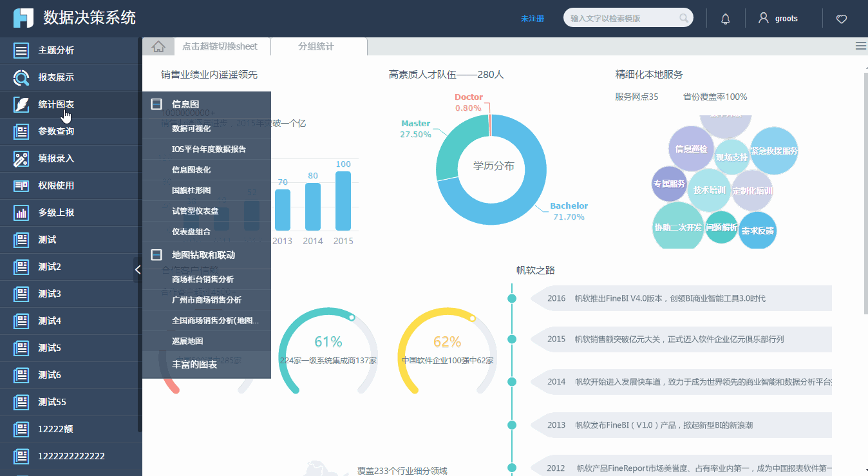Click the 2014 timeline marker dot
Image resolution: width=868 pixels, height=476 pixels.
click(x=512, y=382)
